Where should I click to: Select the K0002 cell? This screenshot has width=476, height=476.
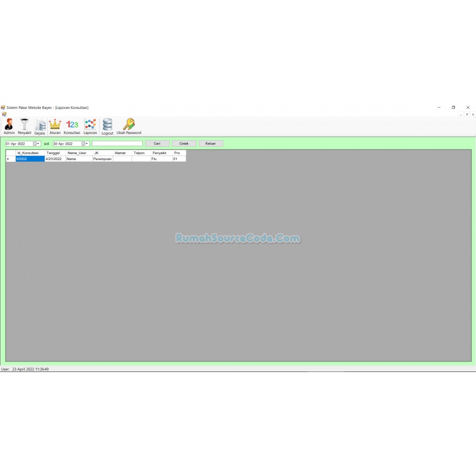point(30,159)
